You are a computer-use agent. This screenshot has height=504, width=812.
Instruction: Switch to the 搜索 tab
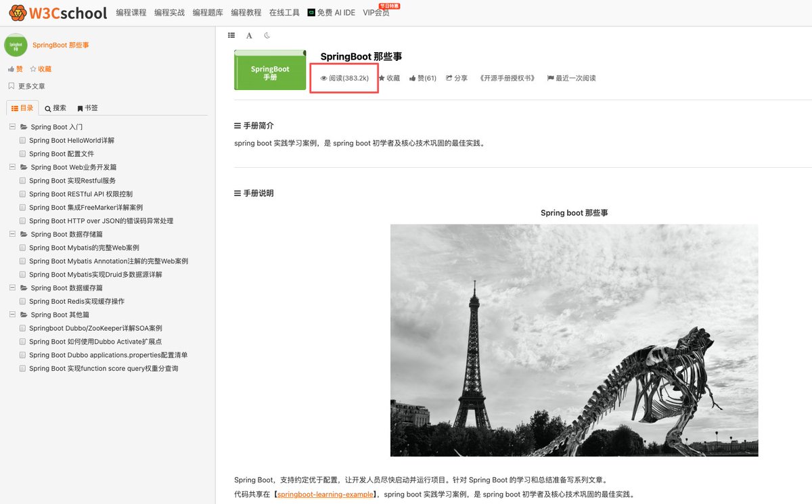(55, 108)
